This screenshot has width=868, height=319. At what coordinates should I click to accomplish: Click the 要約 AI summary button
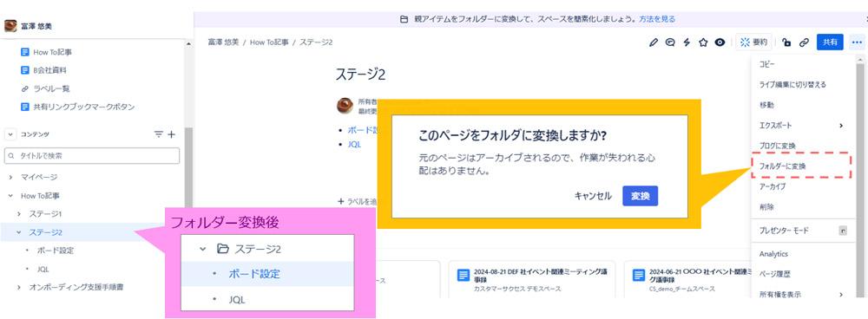coord(754,42)
